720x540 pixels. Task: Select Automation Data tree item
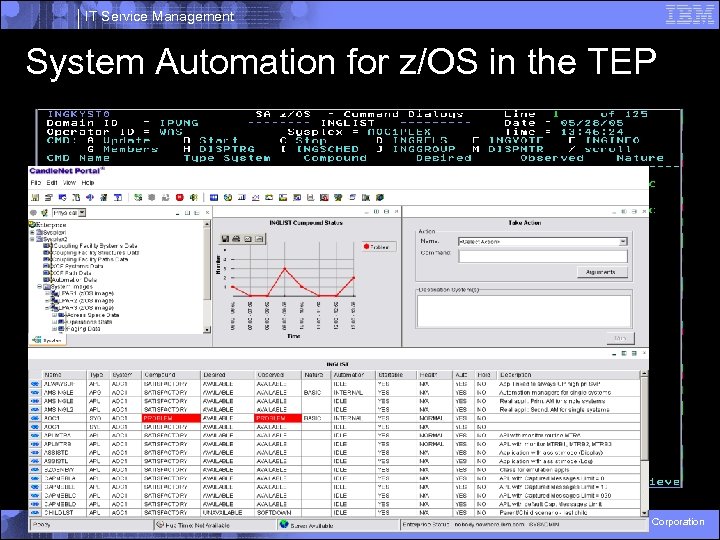coord(74,280)
